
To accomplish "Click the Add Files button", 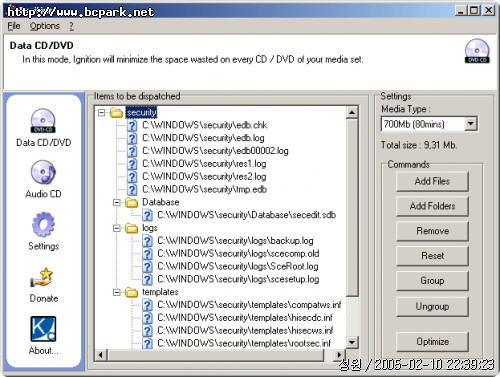I will click(432, 181).
